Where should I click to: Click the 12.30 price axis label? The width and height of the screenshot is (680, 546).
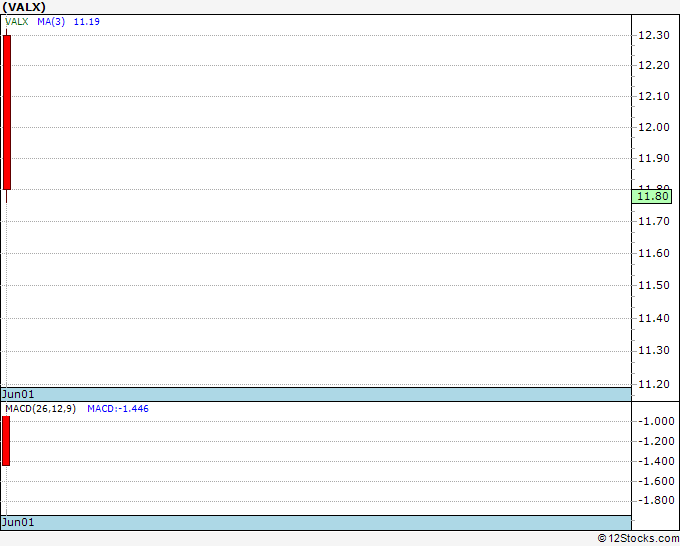[654, 36]
